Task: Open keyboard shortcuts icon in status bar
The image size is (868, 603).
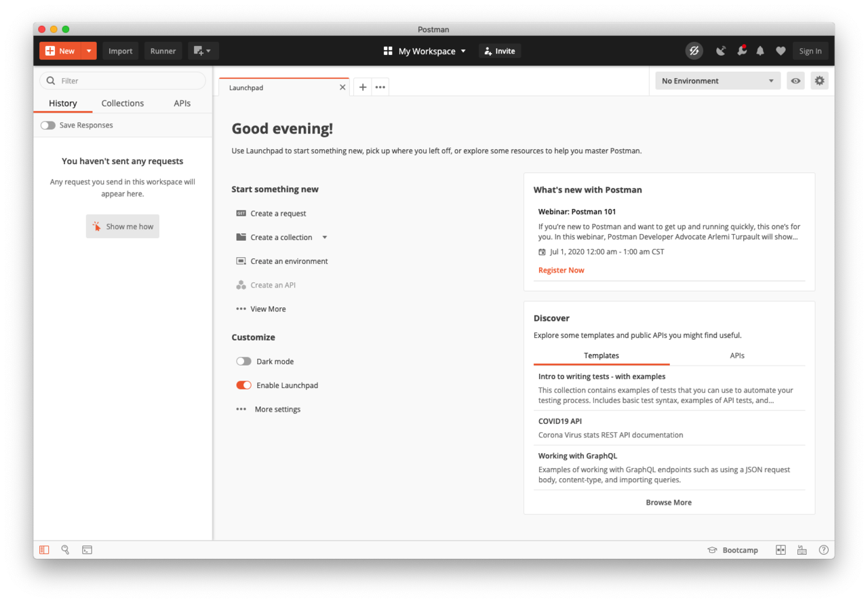Action: [x=802, y=550]
